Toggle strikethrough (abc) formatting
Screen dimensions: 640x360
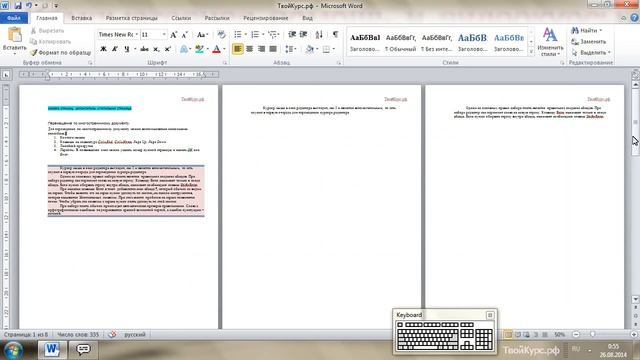[x=144, y=49]
